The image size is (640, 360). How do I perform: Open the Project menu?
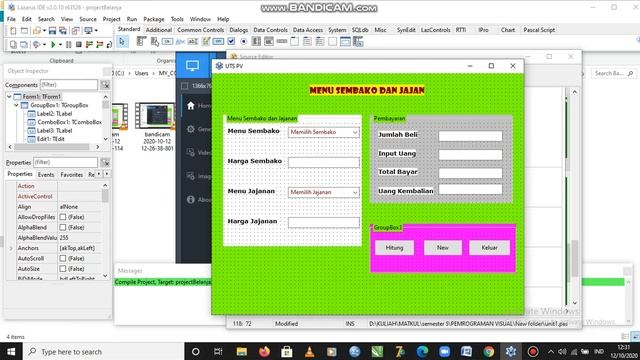(111, 19)
